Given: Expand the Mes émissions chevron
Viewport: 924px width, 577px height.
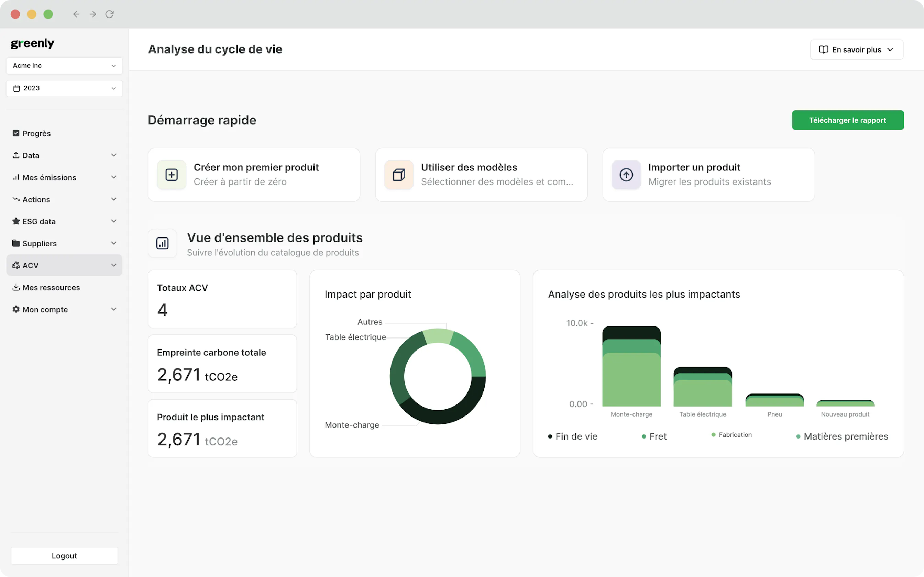Looking at the screenshot, I should coord(114,177).
